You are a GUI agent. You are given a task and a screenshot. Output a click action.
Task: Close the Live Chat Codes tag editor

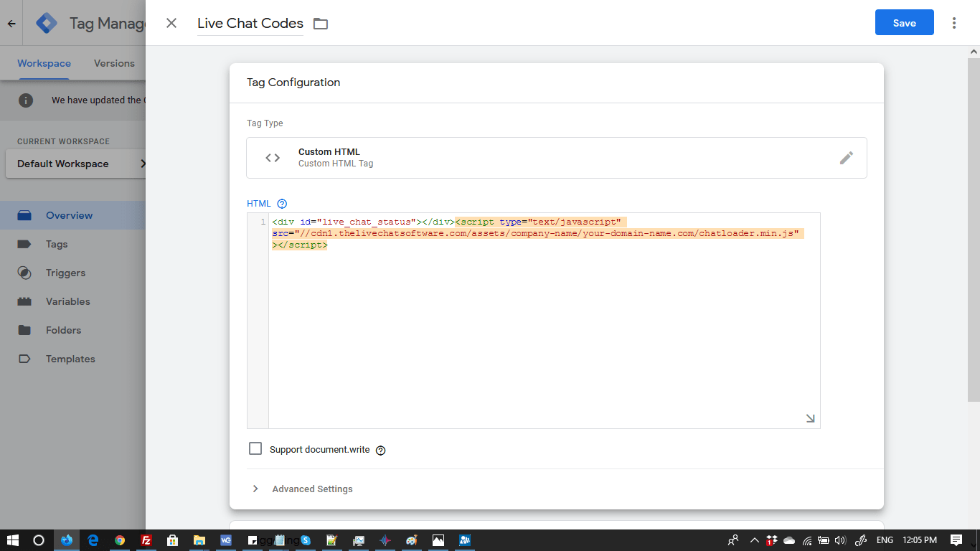(171, 23)
